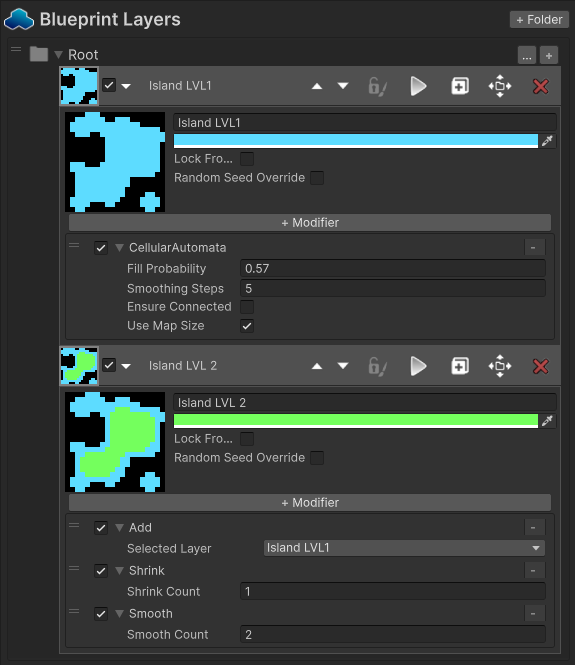Screen dimensions: 575x665
Task: Collapse the CellularAutomata modifier
Action: click(120, 248)
